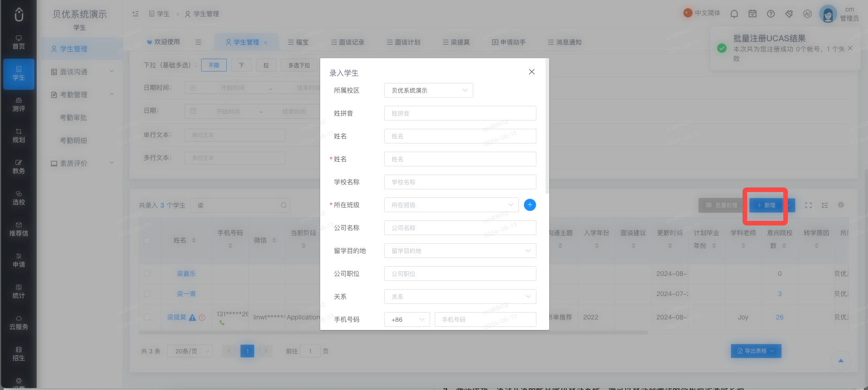This screenshot has width=868, height=390.
Task: Click into the 姓拼音 input field
Action: click(x=460, y=113)
